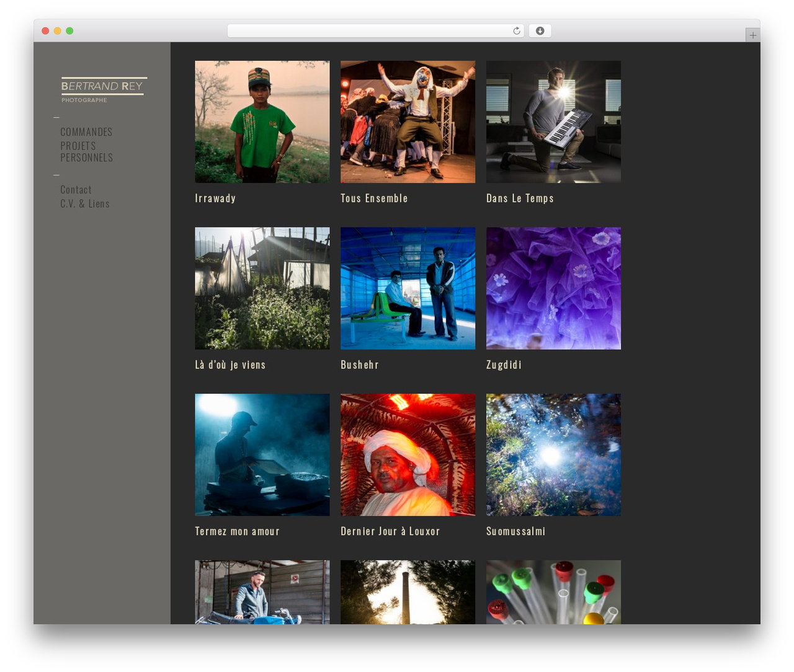
Task: Click the download icon button
Action: (540, 31)
